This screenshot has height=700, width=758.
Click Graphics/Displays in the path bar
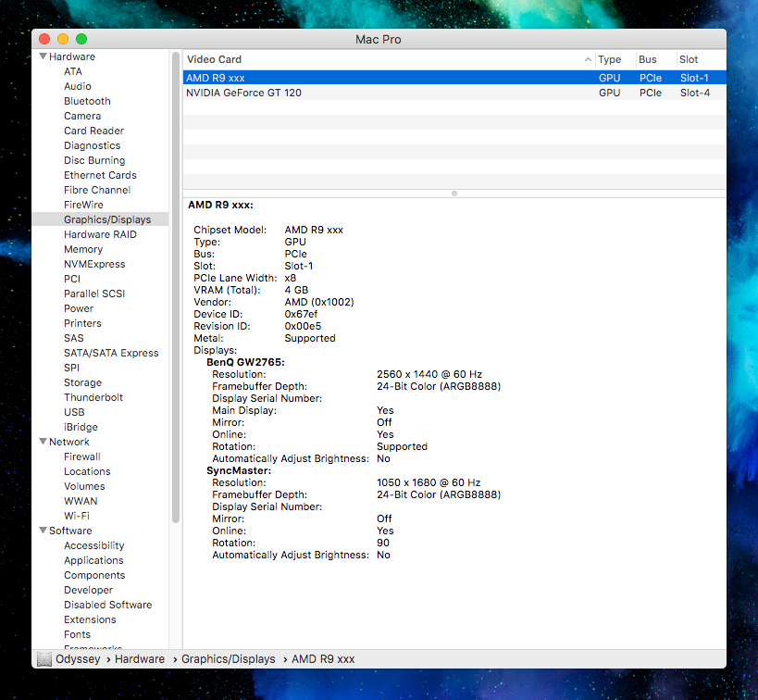click(x=229, y=659)
